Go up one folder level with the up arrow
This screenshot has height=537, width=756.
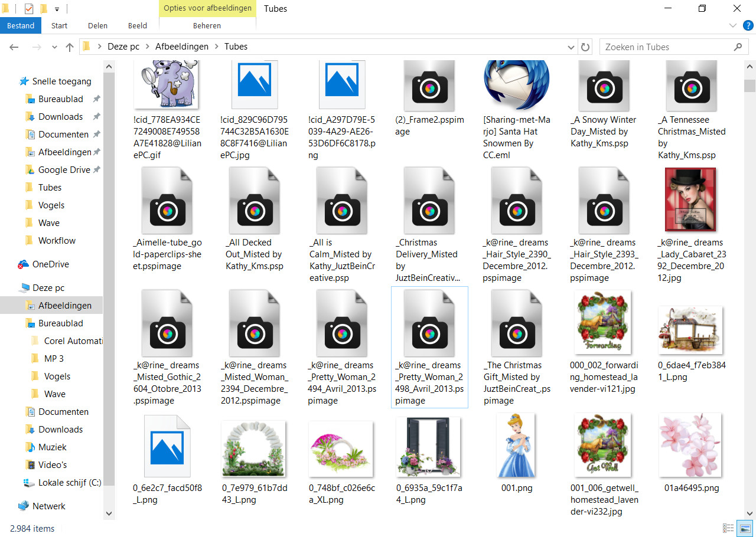pyautogui.click(x=70, y=47)
